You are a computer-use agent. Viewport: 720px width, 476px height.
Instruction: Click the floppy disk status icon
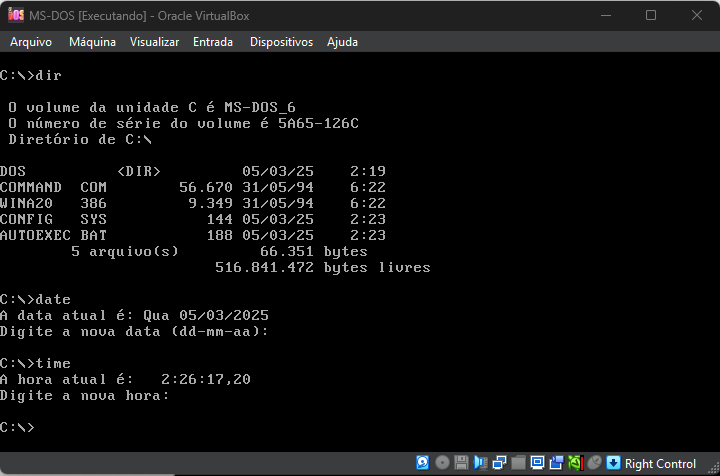coord(461,463)
